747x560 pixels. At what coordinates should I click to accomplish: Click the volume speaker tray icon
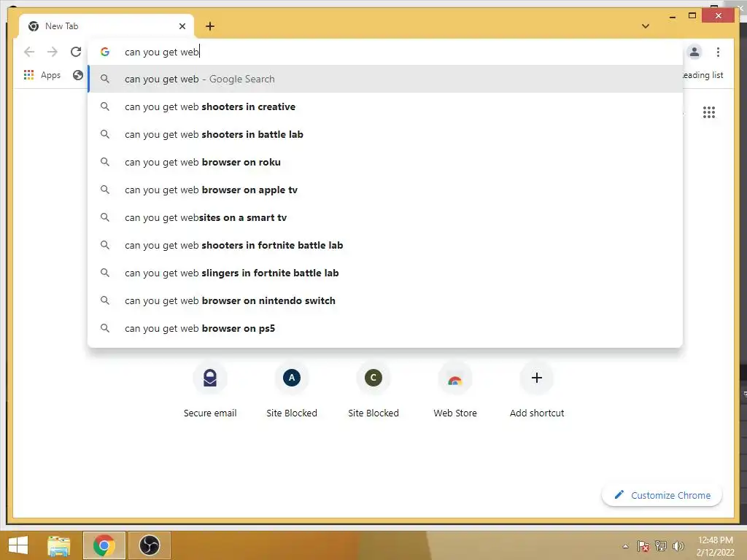678,546
